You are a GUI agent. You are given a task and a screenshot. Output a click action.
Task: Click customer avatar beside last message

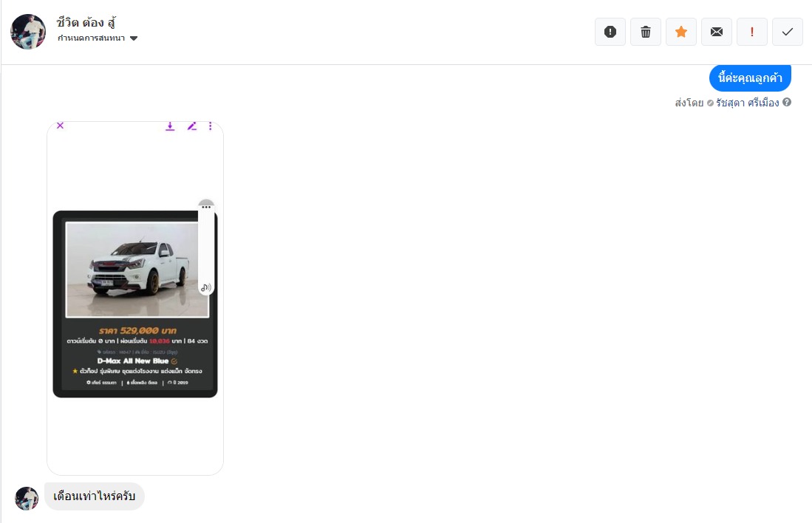[x=27, y=498]
